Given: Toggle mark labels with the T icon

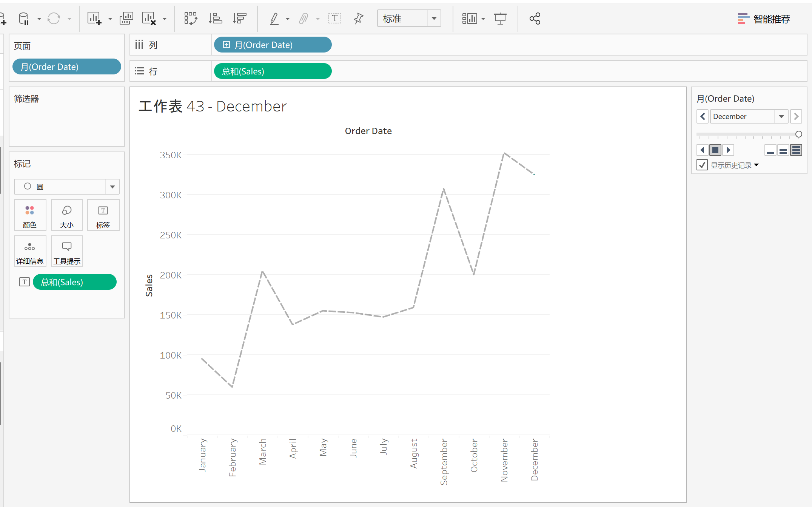Looking at the screenshot, I should 335,19.
